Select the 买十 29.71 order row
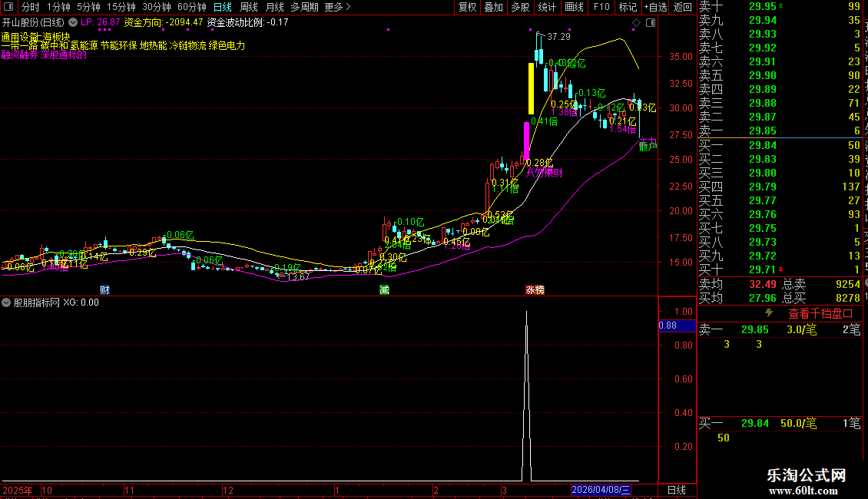 tap(780, 269)
